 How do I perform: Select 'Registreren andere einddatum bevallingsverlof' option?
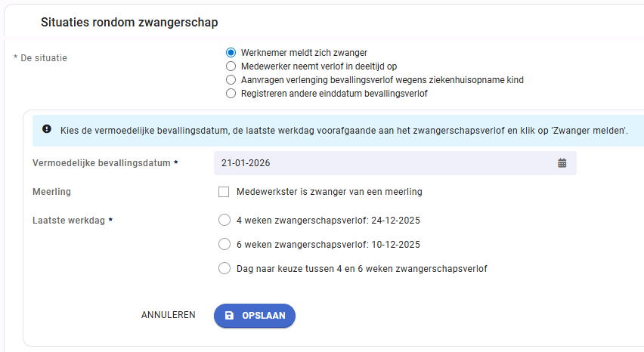click(x=231, y=93)
